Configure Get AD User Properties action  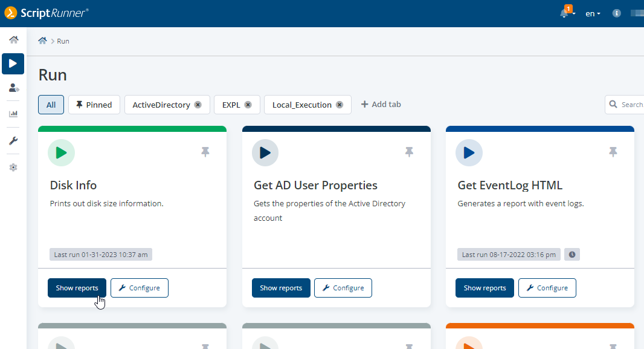(x=343, y=288)
